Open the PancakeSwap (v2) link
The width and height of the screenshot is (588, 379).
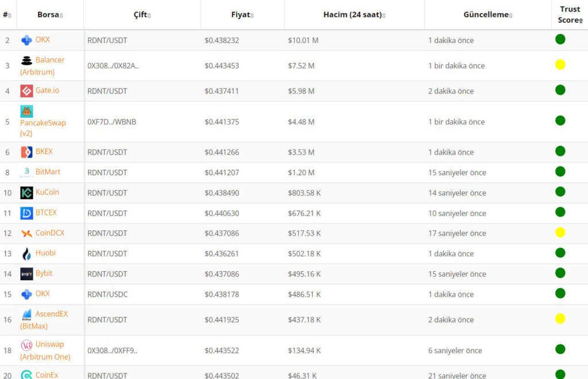coord(42,127)
